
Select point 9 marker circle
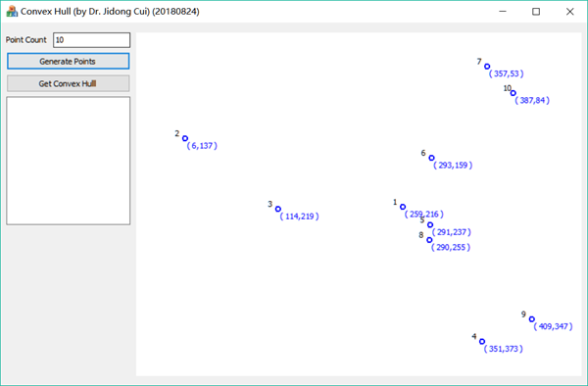click(x=532, y=319)
